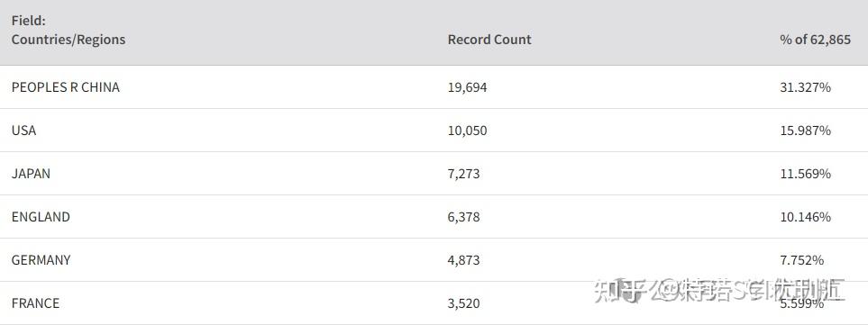868x325 pixels.
Task: Click record count 19,694
Action: tap(467, 87)
